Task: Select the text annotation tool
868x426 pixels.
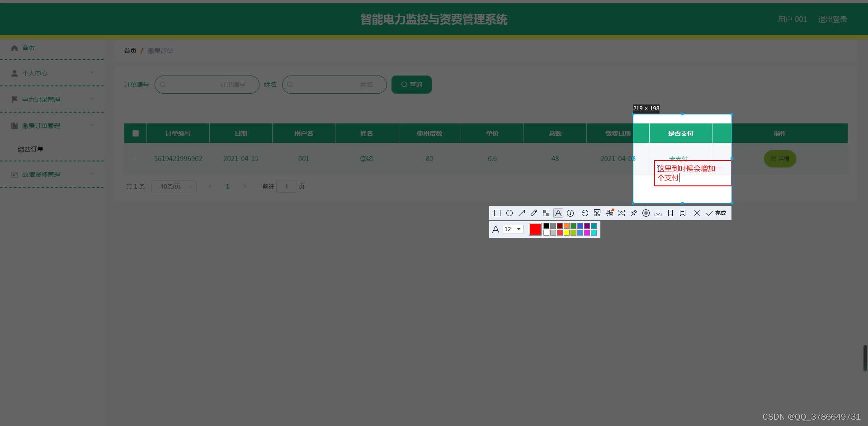Action: click(x=558, y=213)
